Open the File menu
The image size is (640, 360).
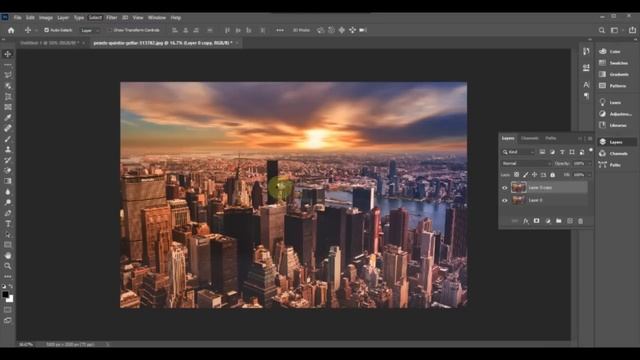(x=18, y=18)
